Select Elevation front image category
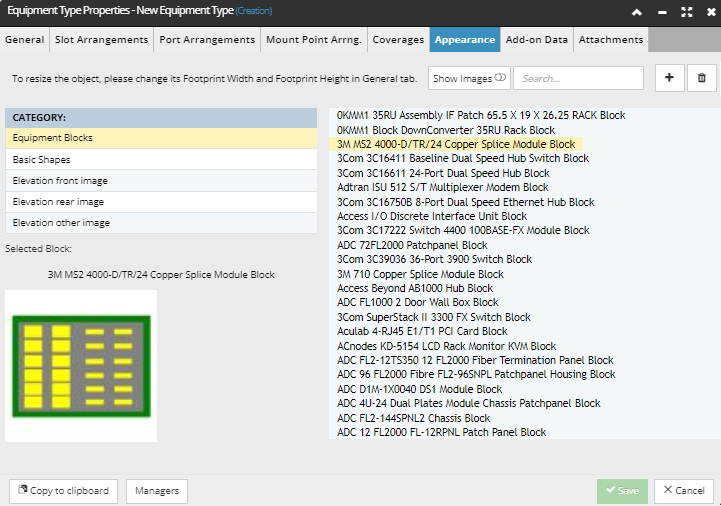The image size is (721, 506). click(x=161, y=181)
